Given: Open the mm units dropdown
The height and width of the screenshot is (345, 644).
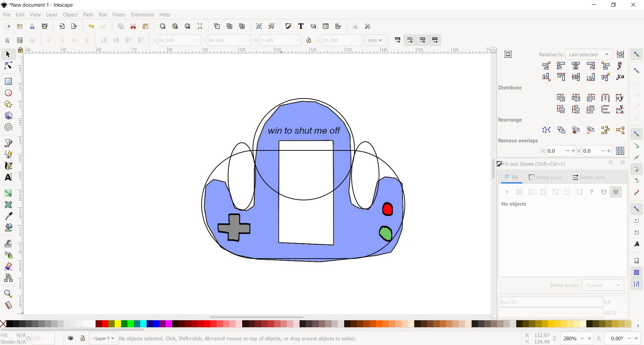Looking at the screenshot, I should click(x=375, y=41).
